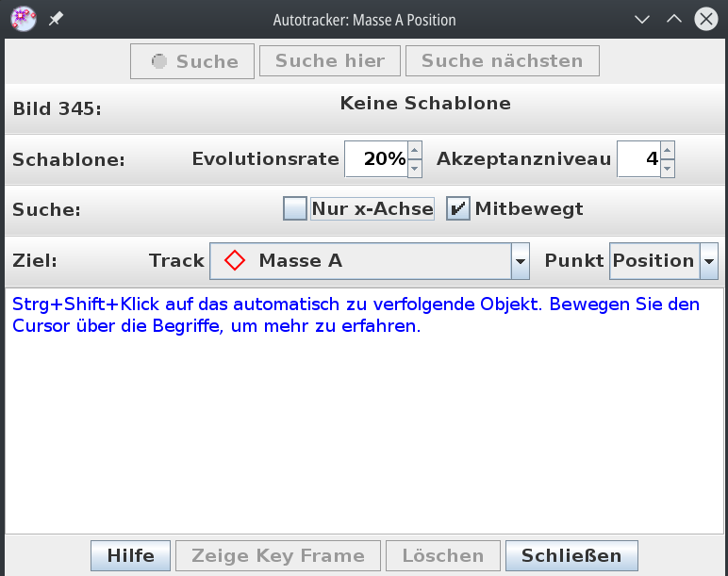Decrease Akzeptanzniveau with the down arrow
Screen dimensions: 728x576
668,168
